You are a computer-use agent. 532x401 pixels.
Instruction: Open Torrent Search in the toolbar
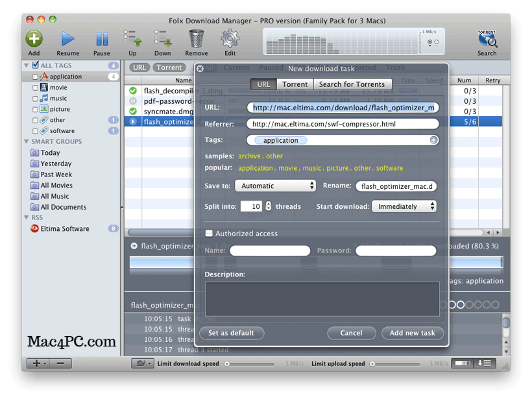tap(487, 39)
